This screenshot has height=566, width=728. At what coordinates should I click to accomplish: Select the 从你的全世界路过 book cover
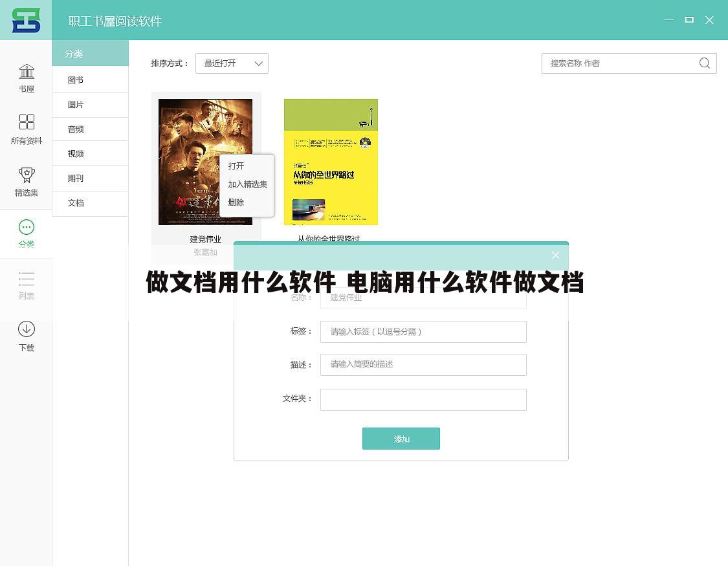click(x=331, y=162)
